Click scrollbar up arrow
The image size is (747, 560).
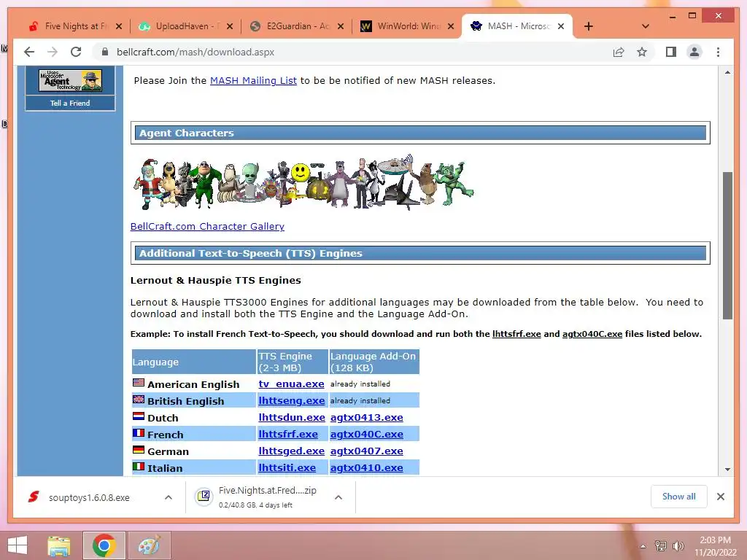727,72
